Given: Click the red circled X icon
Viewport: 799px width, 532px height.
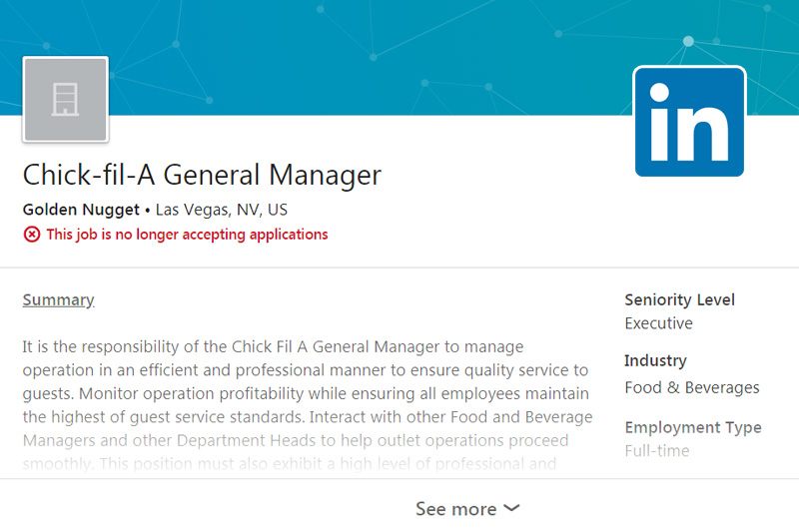Looking at the screenshot, I should pos(32,235).
